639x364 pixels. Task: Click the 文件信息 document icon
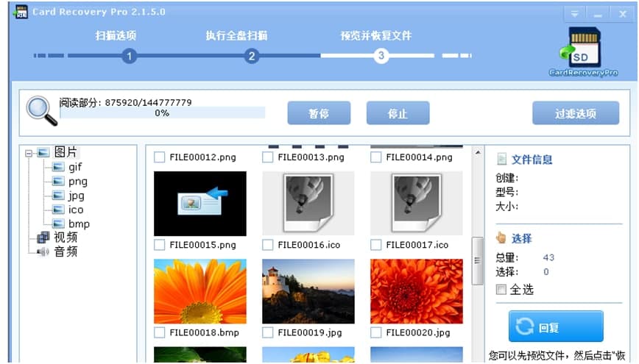[x=501, y=159]
